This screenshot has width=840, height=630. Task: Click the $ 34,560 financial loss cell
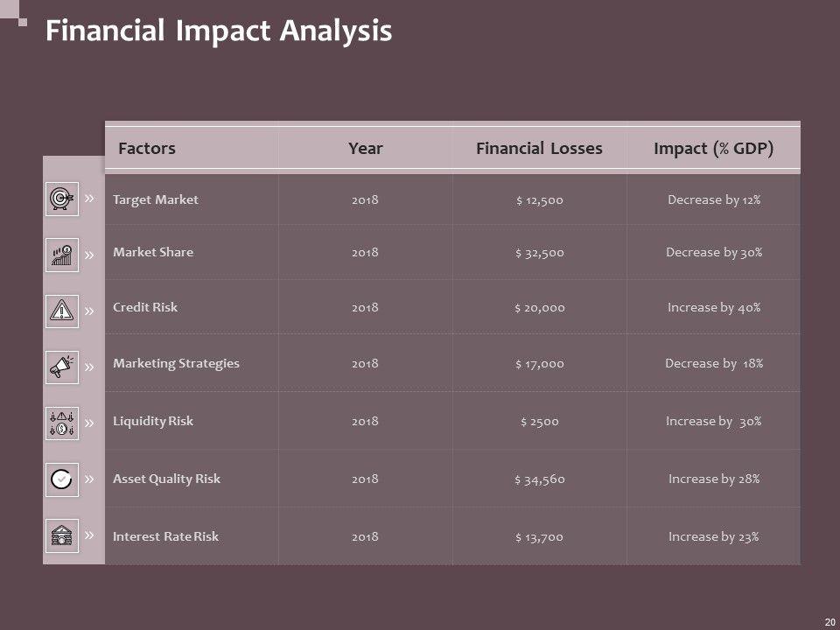pyautogui.click(x=539, y=479)
